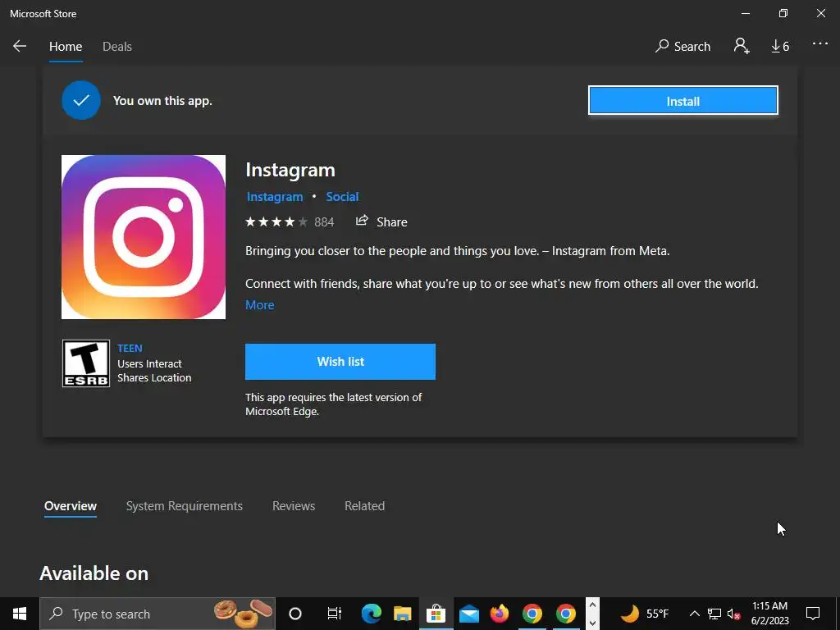Open the Reviews tab
The width and height of the screenshot is (840, 630).
[x=294, y=505]
